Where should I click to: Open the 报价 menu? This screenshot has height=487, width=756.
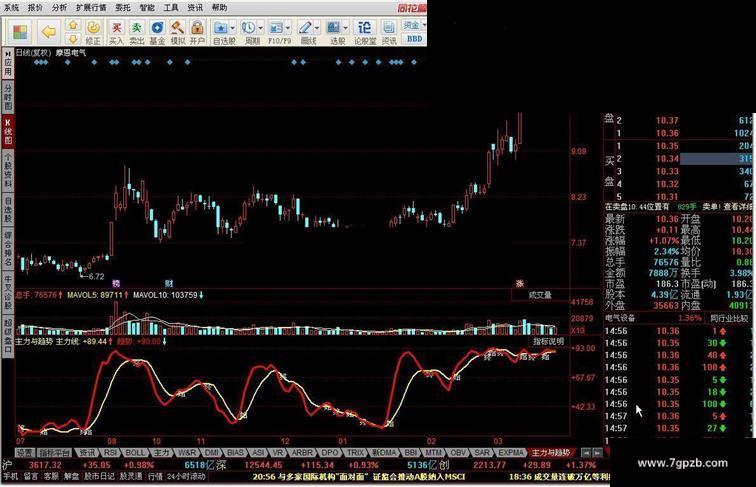(x=35, y=8)
